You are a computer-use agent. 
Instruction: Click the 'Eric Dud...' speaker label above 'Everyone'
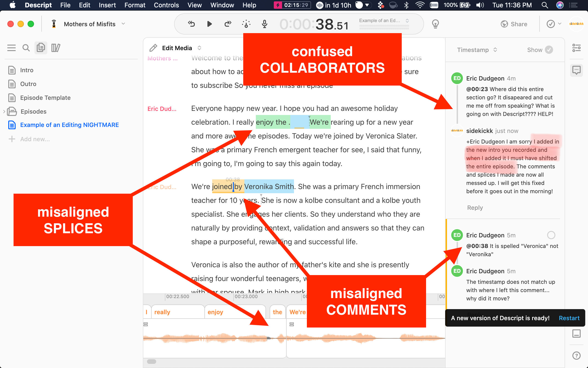(x=162, y=109)
